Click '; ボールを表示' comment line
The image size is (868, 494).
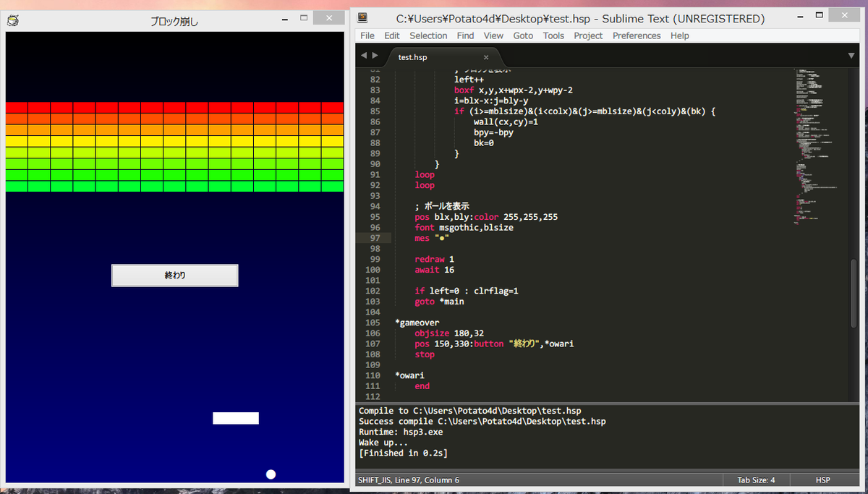(442, 206)
